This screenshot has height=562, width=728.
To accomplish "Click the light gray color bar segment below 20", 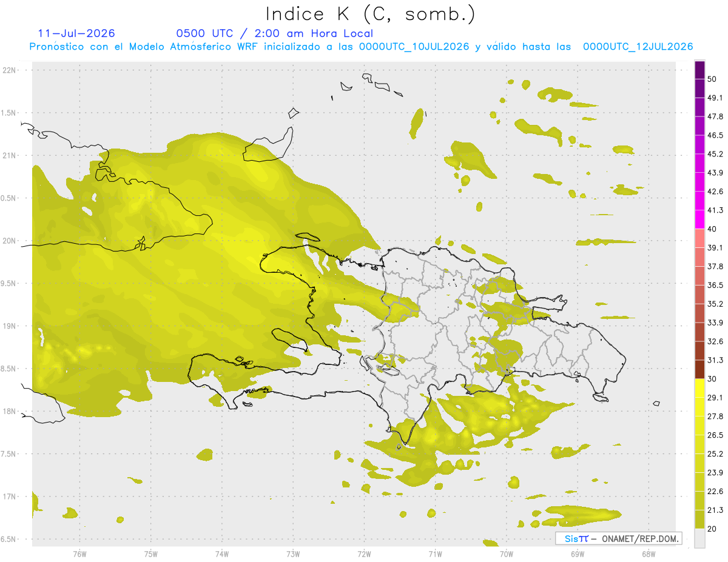I will (x=699, y=538).
